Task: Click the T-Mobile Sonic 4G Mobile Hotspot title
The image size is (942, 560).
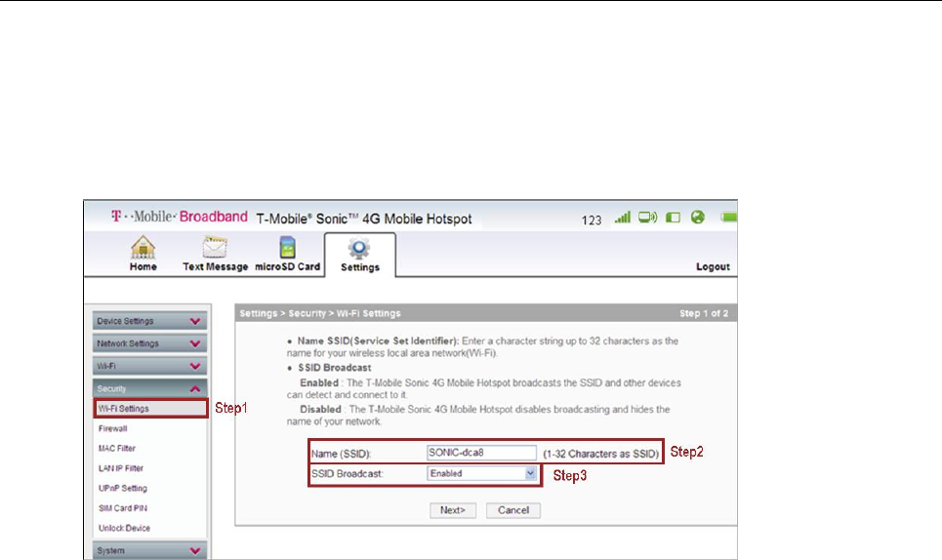Action: click(364, 220)
